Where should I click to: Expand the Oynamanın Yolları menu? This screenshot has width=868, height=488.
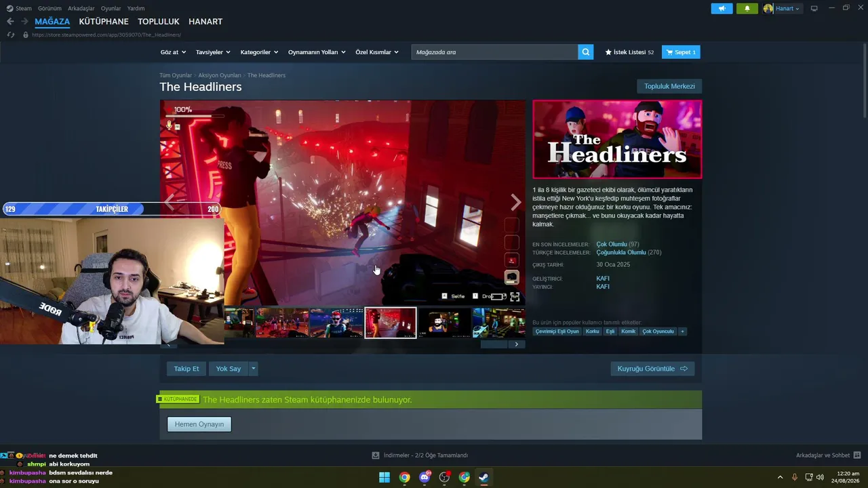coord(317,52)
